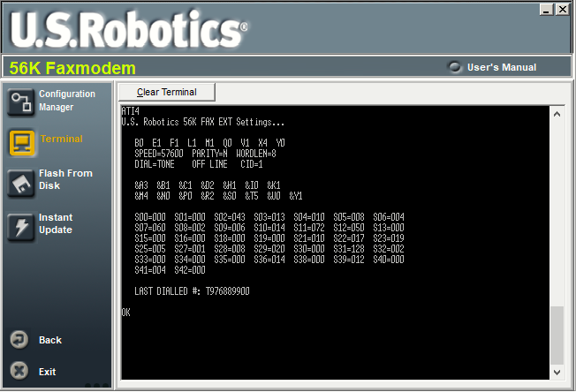Click the Clear Terminal button

click(x=167, y=92)
